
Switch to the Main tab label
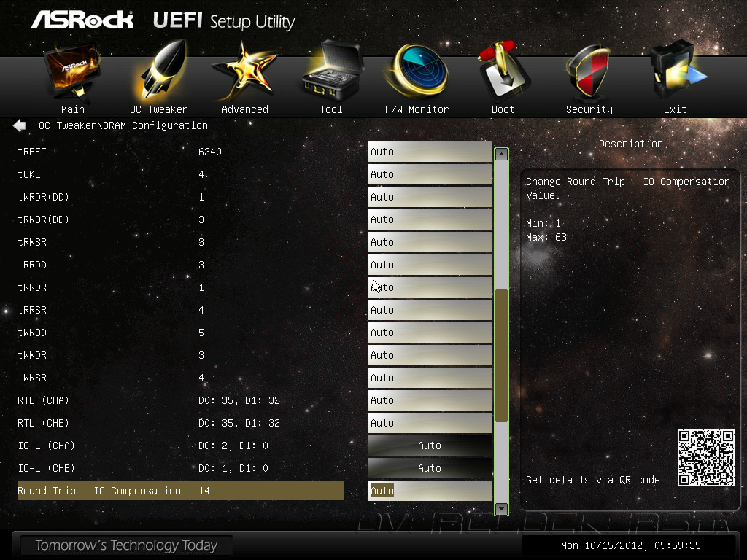pos(73,109)
